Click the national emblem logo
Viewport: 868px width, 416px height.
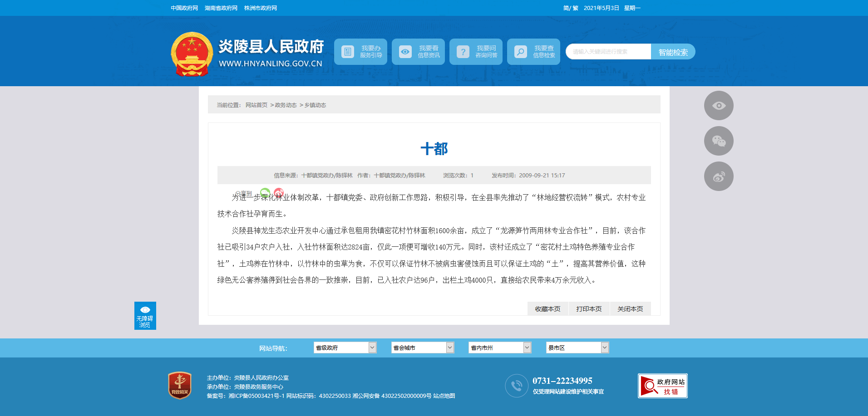192,54
